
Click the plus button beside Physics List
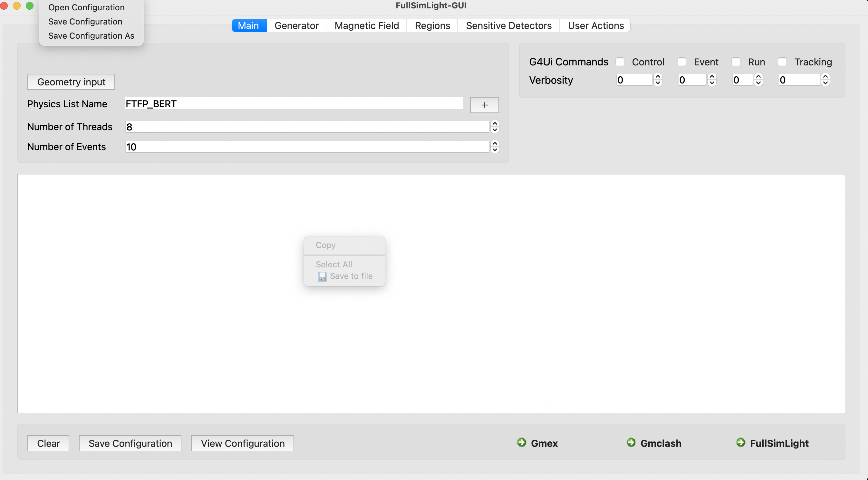(x=484, y=105)
